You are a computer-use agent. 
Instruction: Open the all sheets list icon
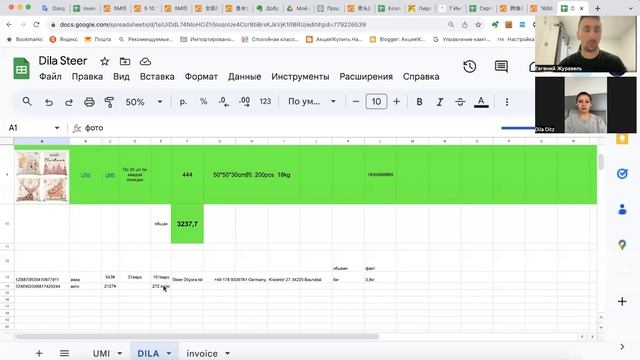tap(64, 353)
